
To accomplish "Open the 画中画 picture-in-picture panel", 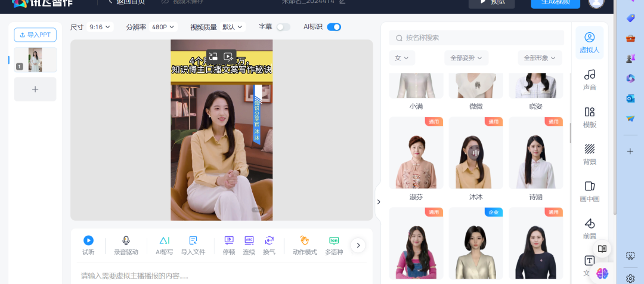I will pyautogui.click(x=589, y=191).
